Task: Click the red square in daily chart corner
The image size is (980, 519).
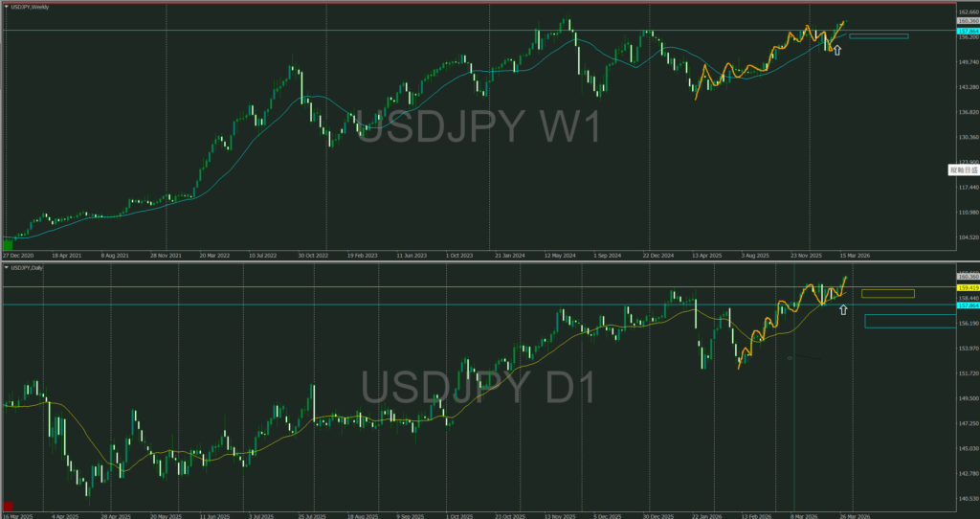Action: (9, 505)
